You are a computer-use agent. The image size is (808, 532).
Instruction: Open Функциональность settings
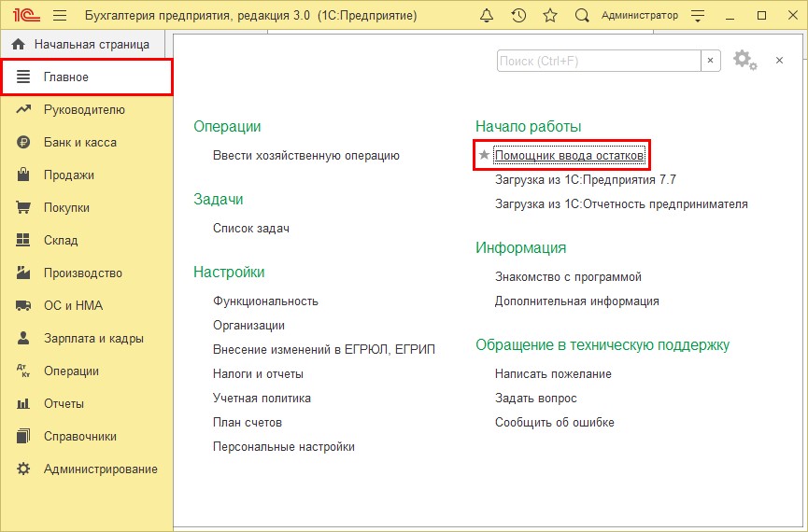pos(265,301)
